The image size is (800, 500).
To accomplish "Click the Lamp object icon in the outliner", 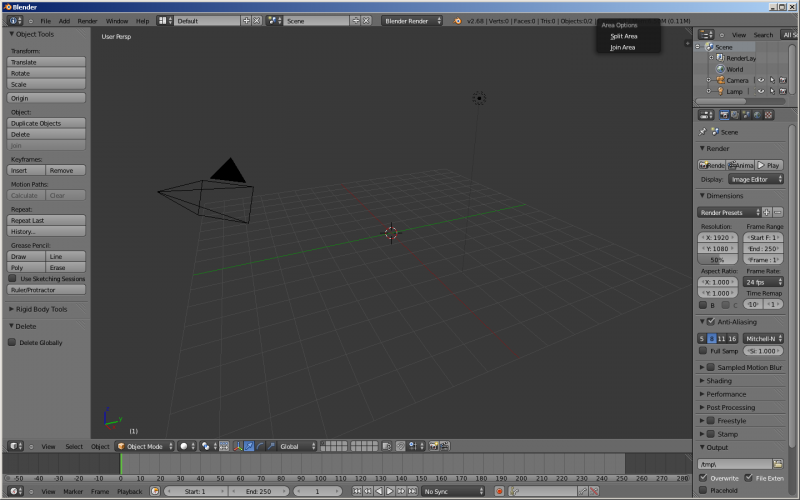I will tap(720, 91).
